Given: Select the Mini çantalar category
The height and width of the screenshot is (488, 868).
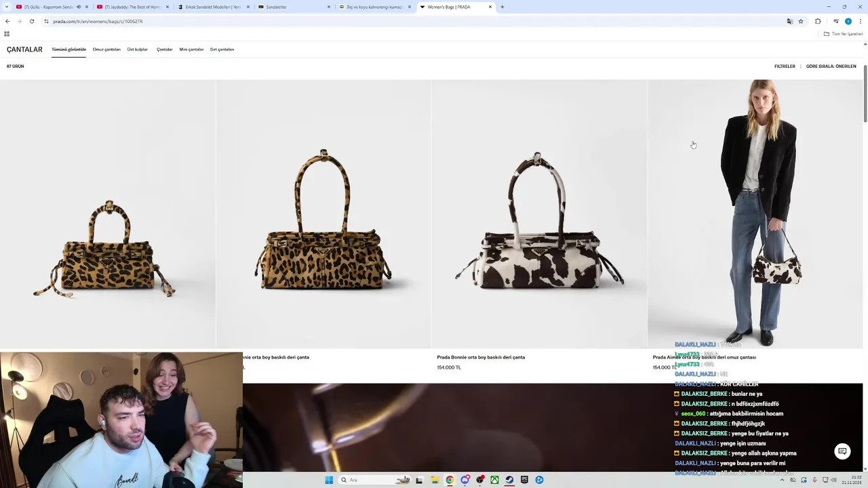Looking at the screenshot, I should point(191,49).
